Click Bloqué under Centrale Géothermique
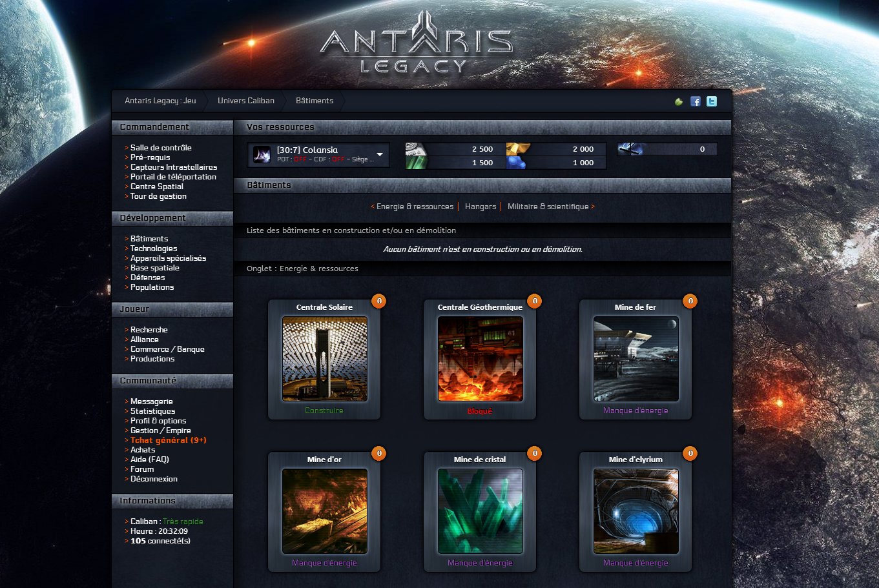The image size is (879, 588). (x=480, y=411)
